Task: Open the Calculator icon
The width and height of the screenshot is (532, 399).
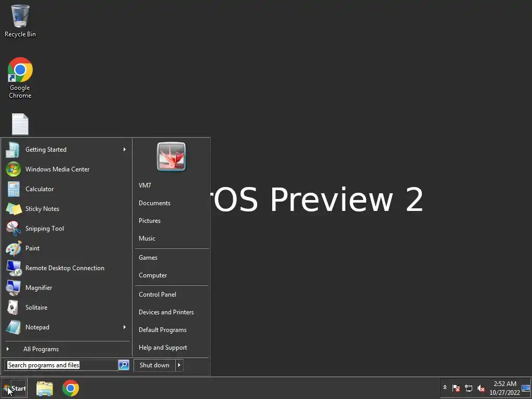Action: click(14, 189)
